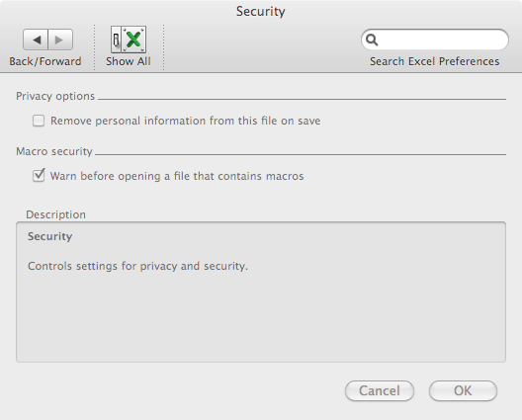The height and width of the screenshot is (420, 522).
Task: Click the green X Excel logo in the toolbar
Action: [x=133, y=40]
